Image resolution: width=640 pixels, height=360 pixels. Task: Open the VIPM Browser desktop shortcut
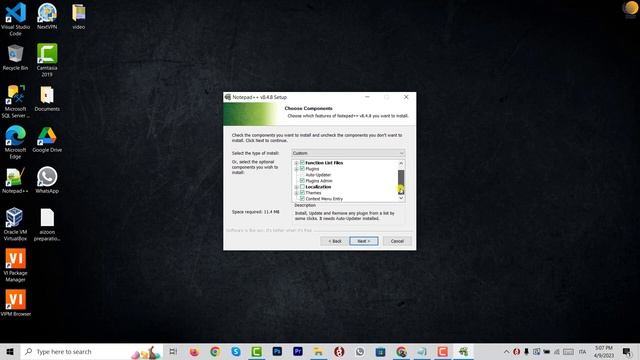click(16, 303)
